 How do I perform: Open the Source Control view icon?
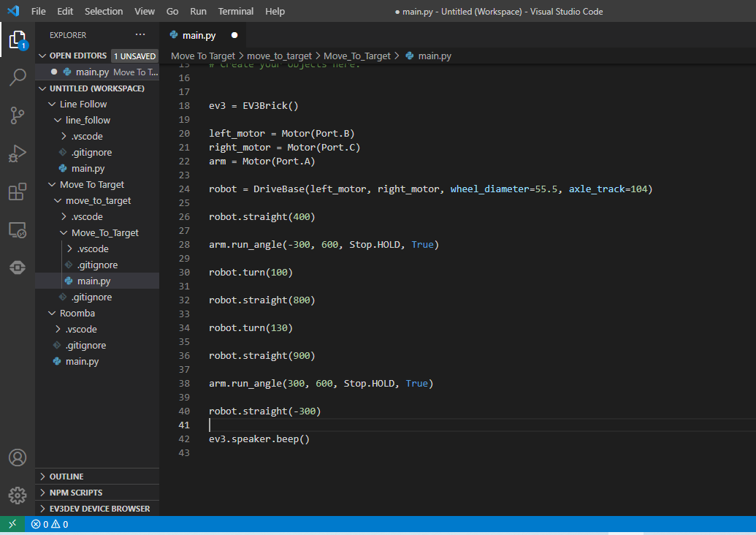pos(18,115)
